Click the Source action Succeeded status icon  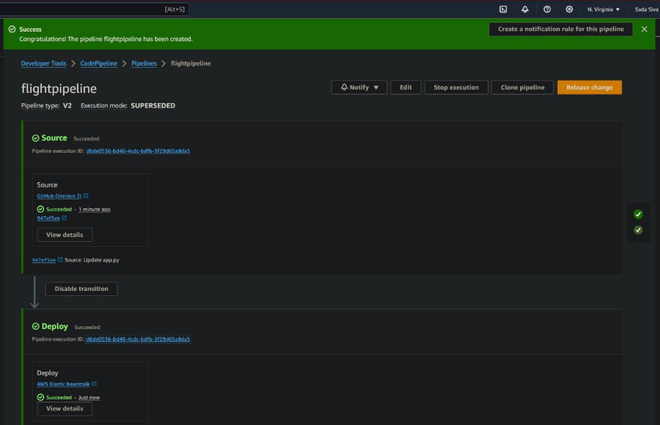[40, 209]
